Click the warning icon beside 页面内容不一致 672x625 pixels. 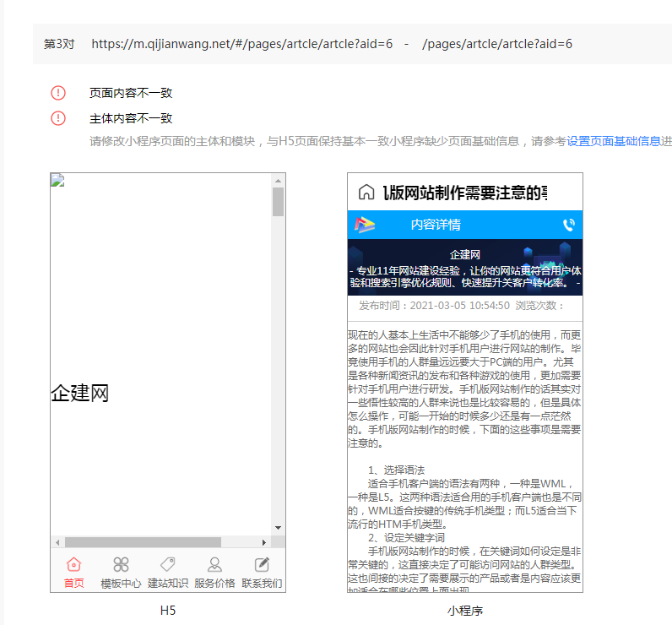click(58, 93)
